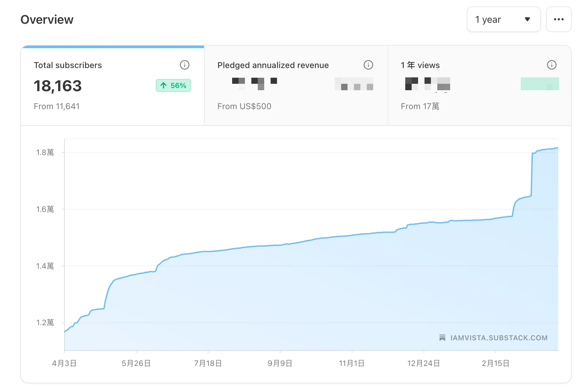Click the green upward arrow in 56% badge

(164, 85)
